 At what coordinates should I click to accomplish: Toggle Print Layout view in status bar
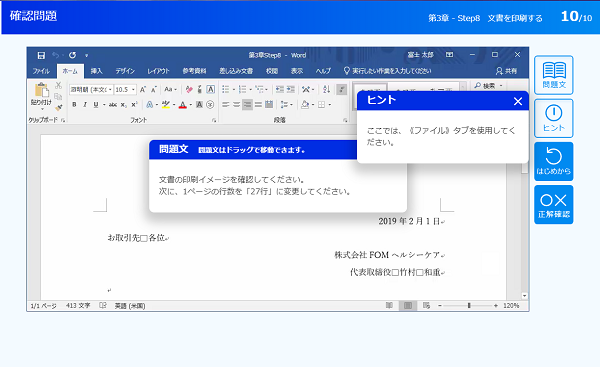coord(408,305)
